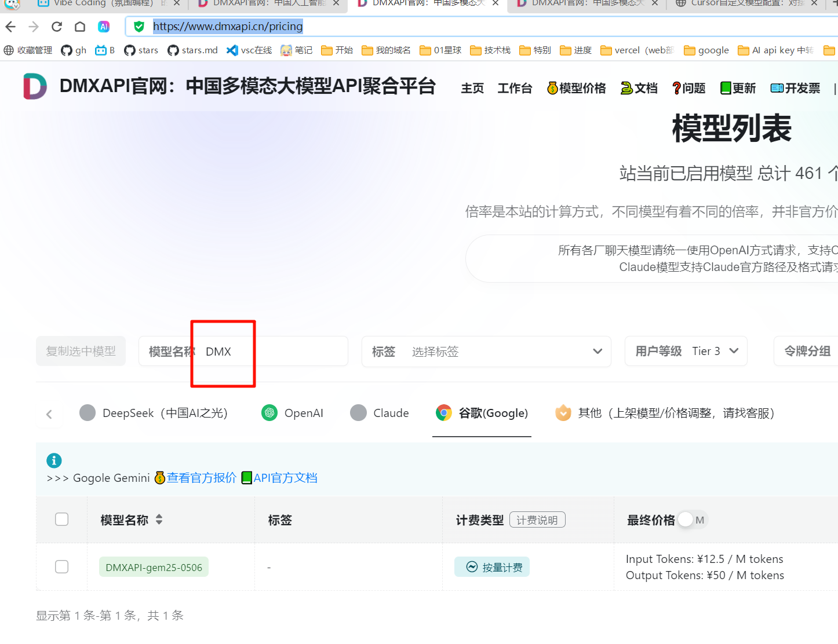Viewport: 838px width, 644px height.
Task: Open the 文档 navigation item
Action: 639,88
